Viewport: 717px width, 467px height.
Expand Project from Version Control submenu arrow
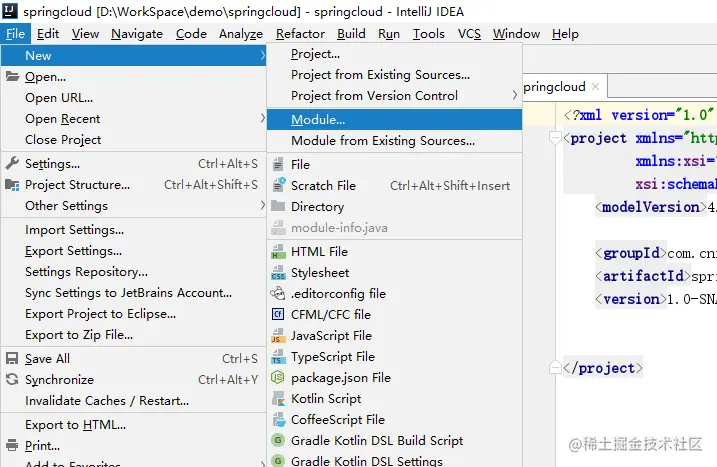(x=514, y=95)
